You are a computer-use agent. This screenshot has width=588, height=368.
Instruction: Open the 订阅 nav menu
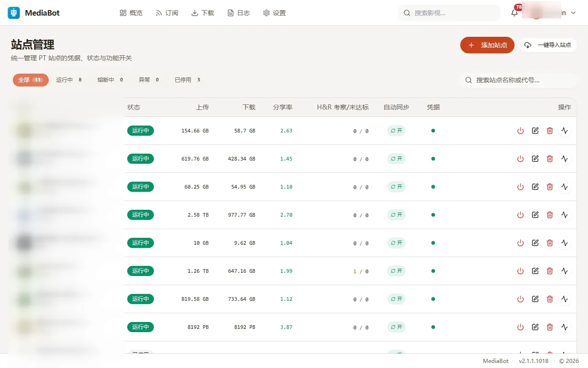click(167, 13)
